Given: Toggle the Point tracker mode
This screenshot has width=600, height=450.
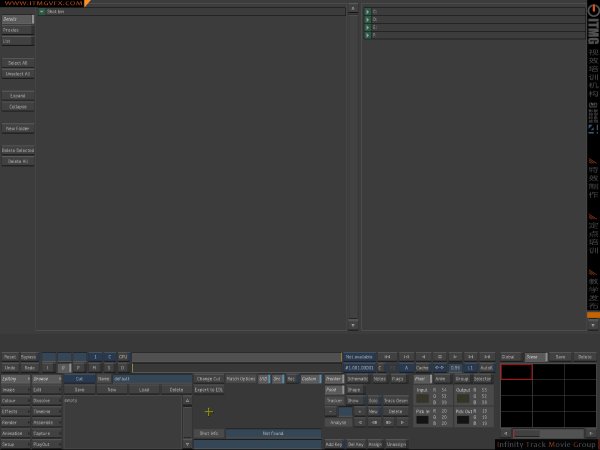Looking at the screenshot, I should [335, 390].
